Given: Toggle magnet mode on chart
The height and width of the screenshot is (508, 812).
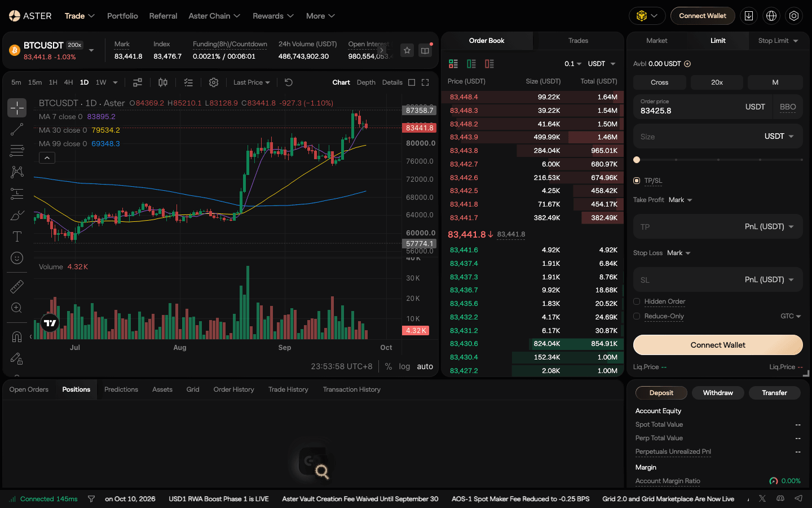Looking at the screenshot, I should [x=17, y=337].
